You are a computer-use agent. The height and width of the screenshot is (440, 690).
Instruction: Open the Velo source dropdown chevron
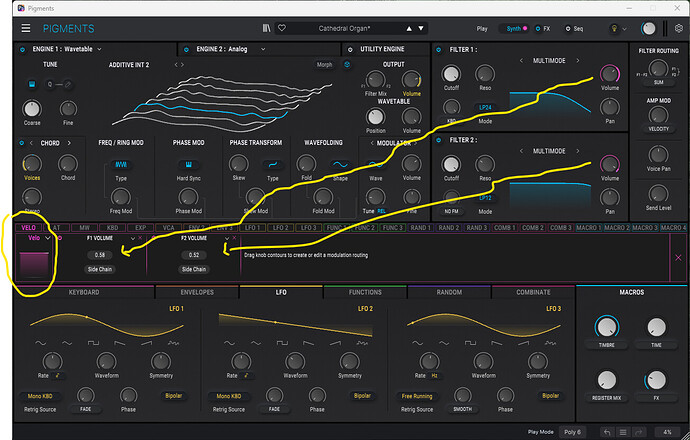(x=48, y=238)
